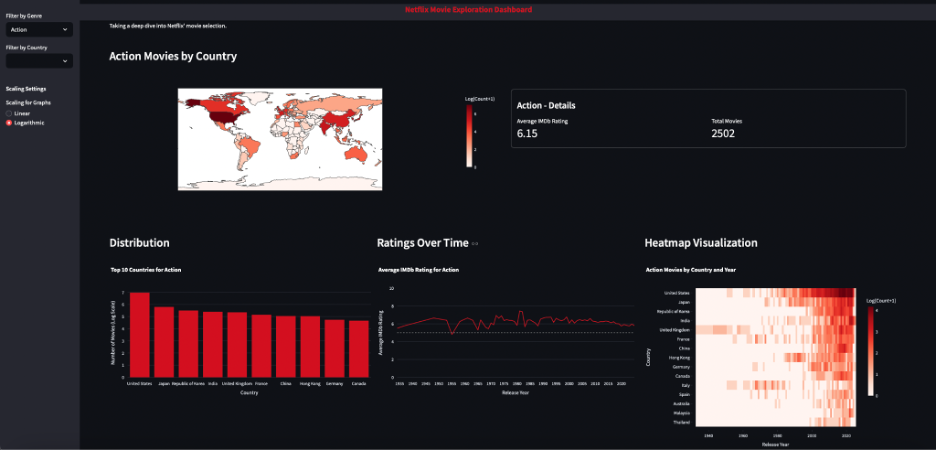The height and width of the screenshot is (450, 936).
Task: Click the Canada bar in bar chart
Action: click(x=359, y=349)
